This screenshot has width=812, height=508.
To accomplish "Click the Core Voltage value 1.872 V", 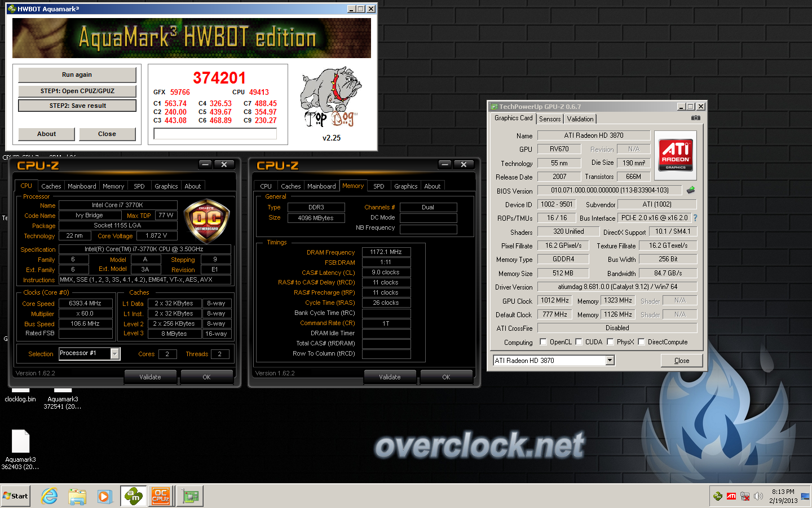I will click(156, 235).
